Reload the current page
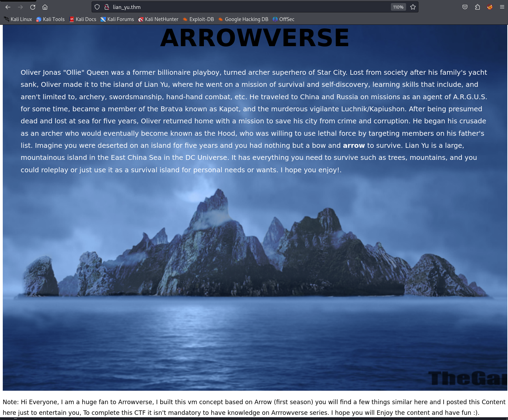This screenshot has width=508, height=420. pos(33,7)
